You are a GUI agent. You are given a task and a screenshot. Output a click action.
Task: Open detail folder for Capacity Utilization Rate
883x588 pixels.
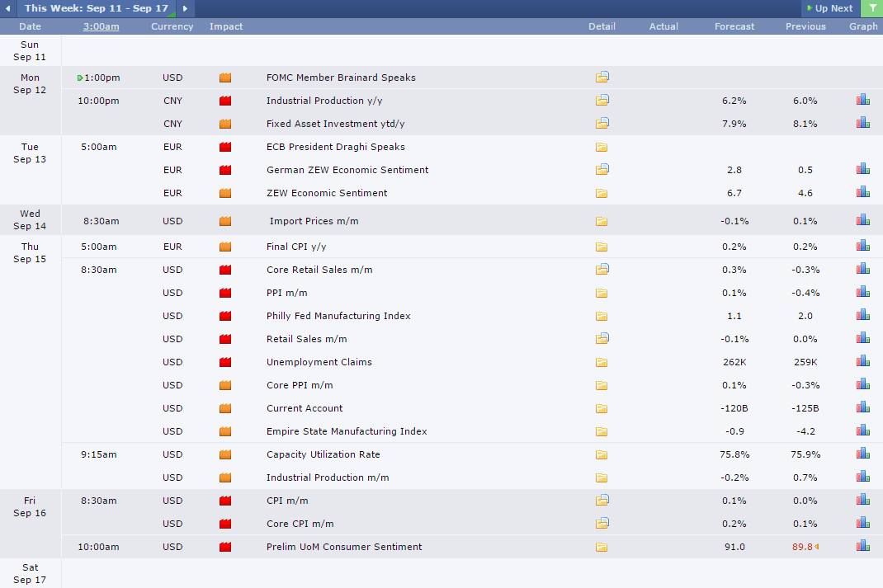pos(602,454)
